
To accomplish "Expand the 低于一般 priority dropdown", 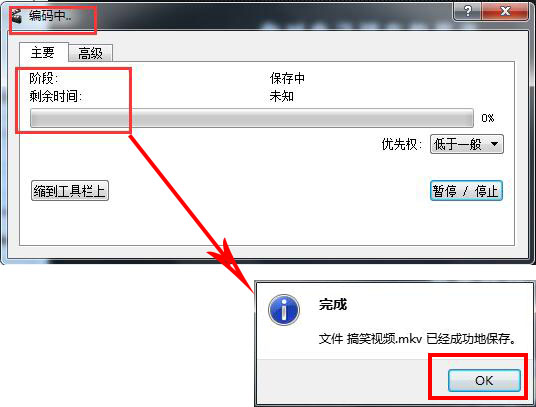I will [x=467, y=144].
